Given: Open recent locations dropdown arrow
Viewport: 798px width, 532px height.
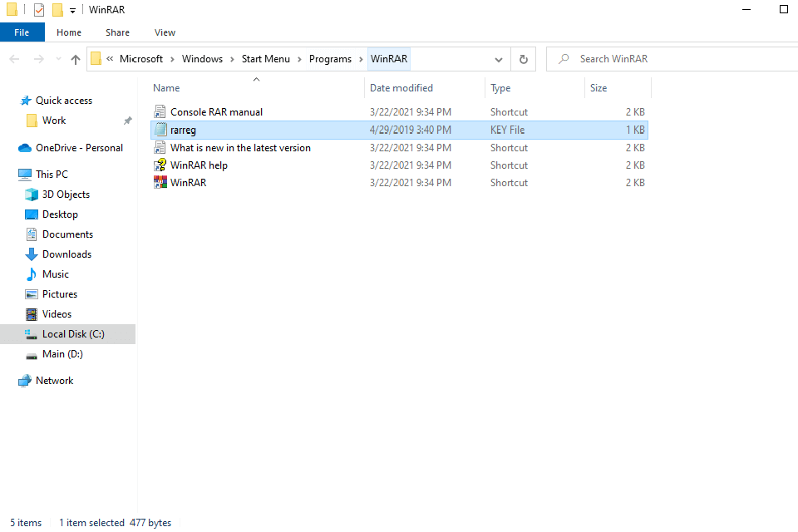Looking at the screenshot, I should coord(57,59).
